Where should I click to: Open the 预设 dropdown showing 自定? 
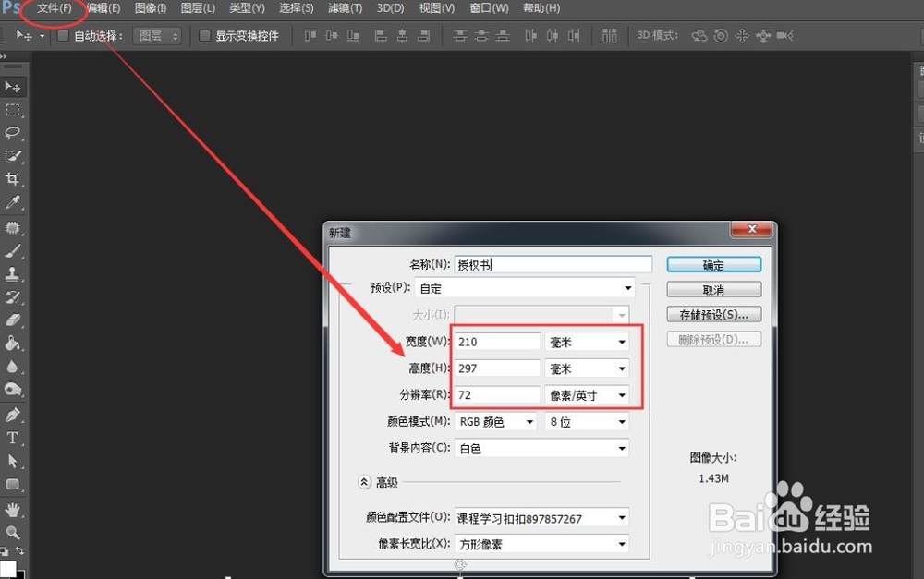click(x=525, y=288)
